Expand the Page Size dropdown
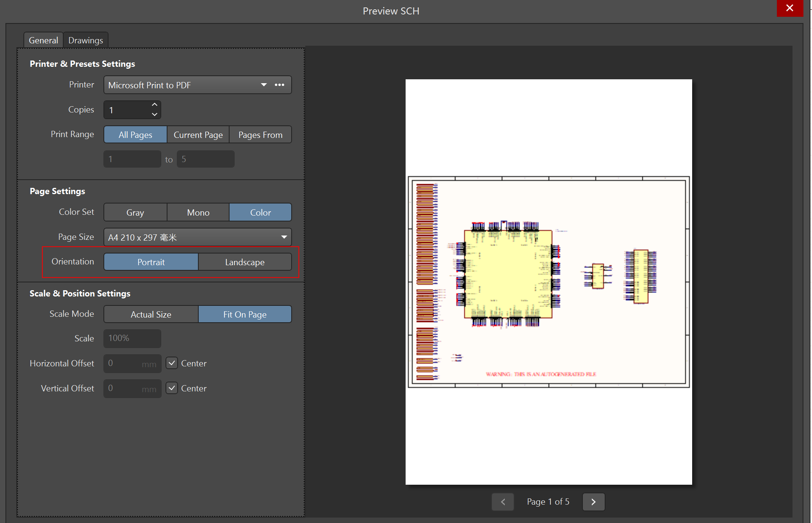 284,237
